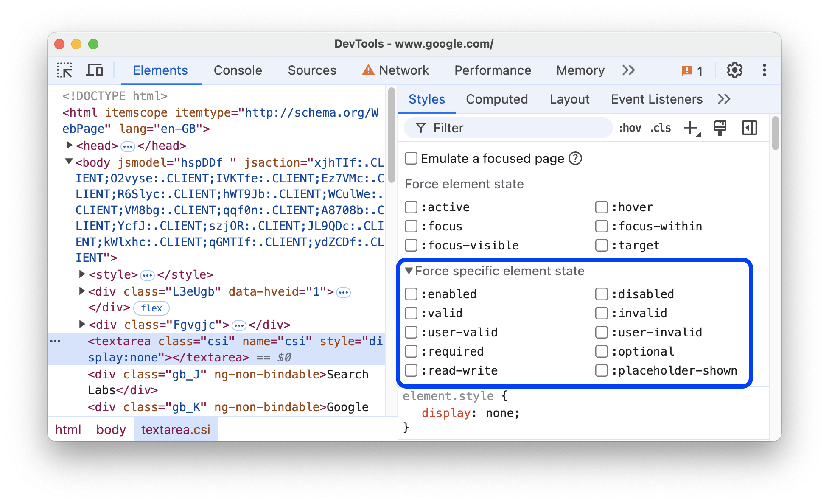Image resolution: width=829 pixels, height=504 pixels.
Task: Click the Console panel tab
Action: pos(237,70)
